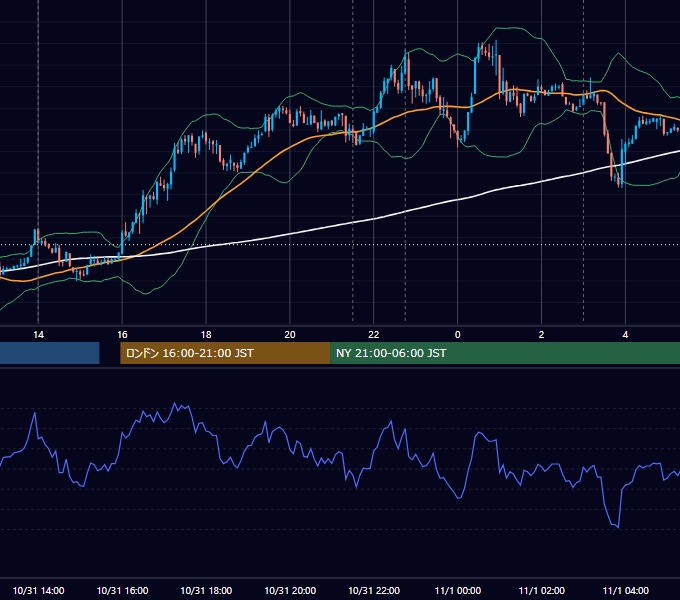Click the 14 hour axis label
This screenshot has width=680, height=600.
(38, 335)
